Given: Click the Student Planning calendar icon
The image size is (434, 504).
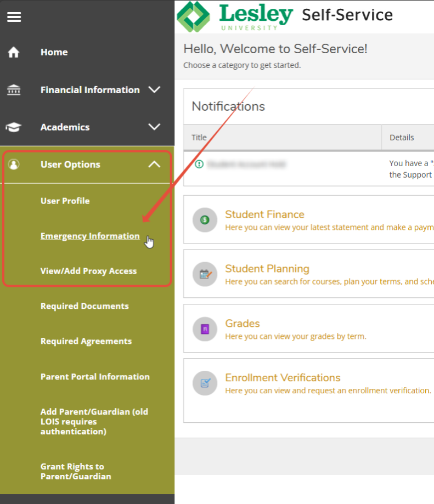Looking at the screenshot, I should point(205,274).
